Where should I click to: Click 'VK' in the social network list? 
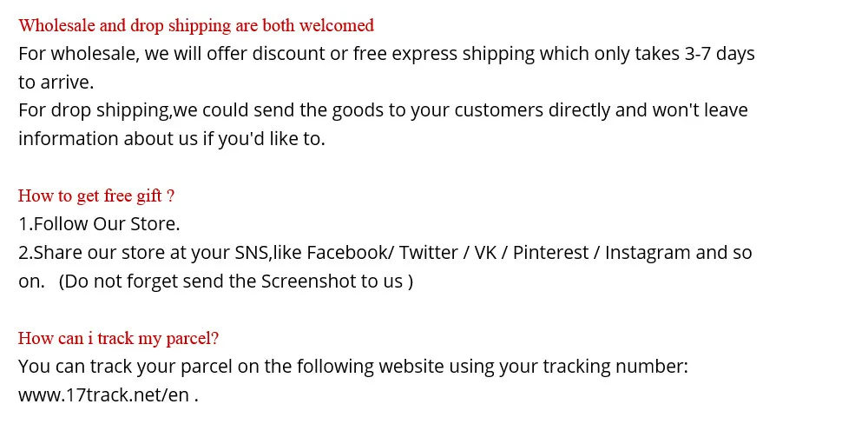[485, 253]
